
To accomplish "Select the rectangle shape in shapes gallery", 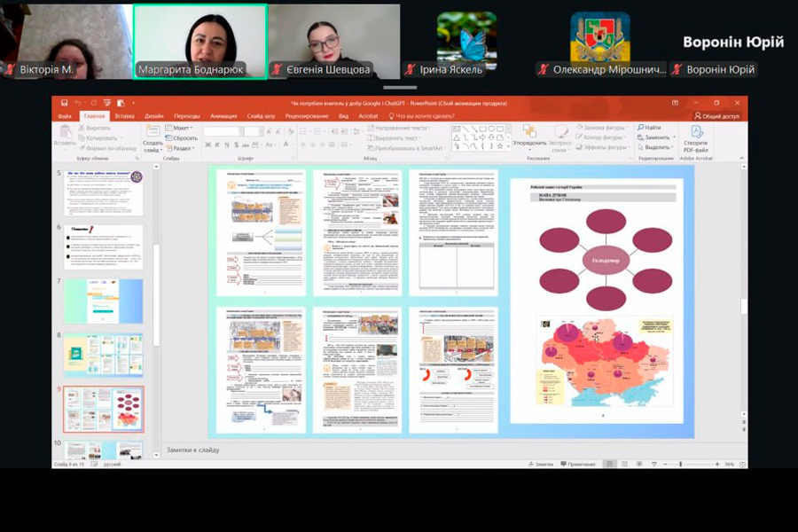I will 482,129.
